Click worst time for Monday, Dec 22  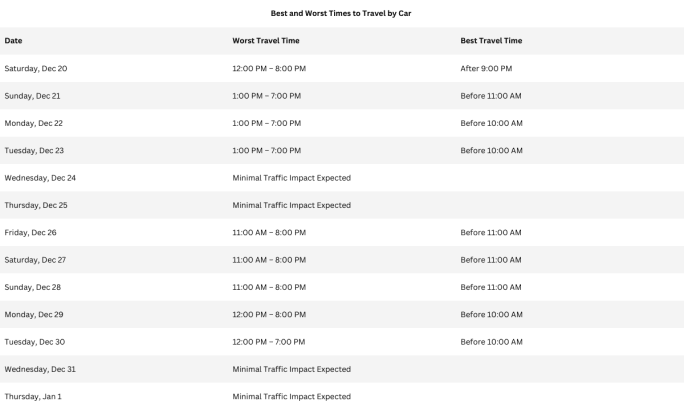[267, 123]
